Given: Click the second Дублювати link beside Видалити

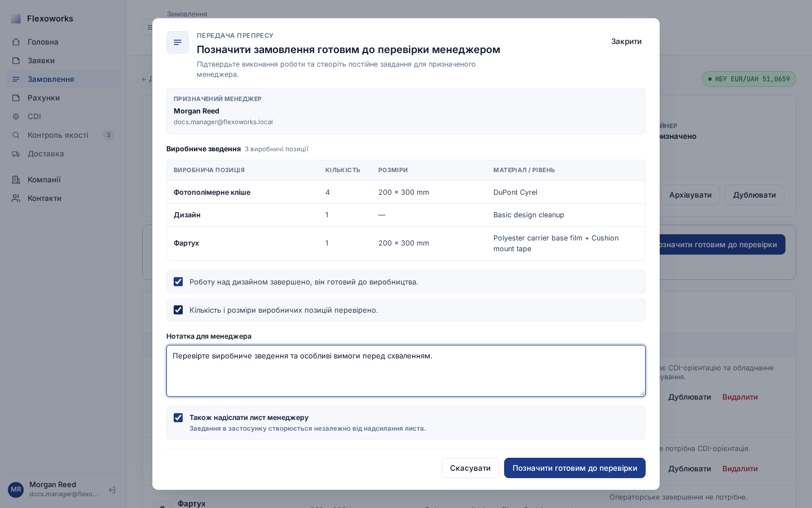Looking at the screenshot, I should [x=690, y=468].
